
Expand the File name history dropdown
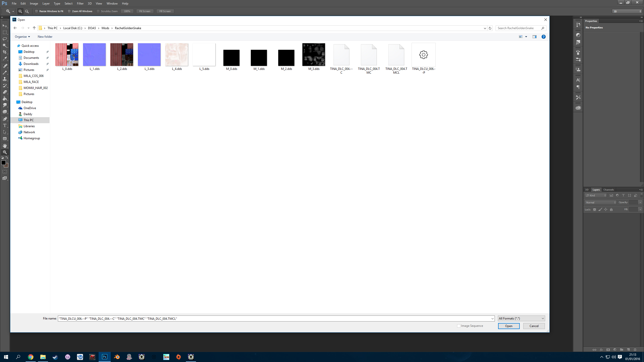click(492, 319)
